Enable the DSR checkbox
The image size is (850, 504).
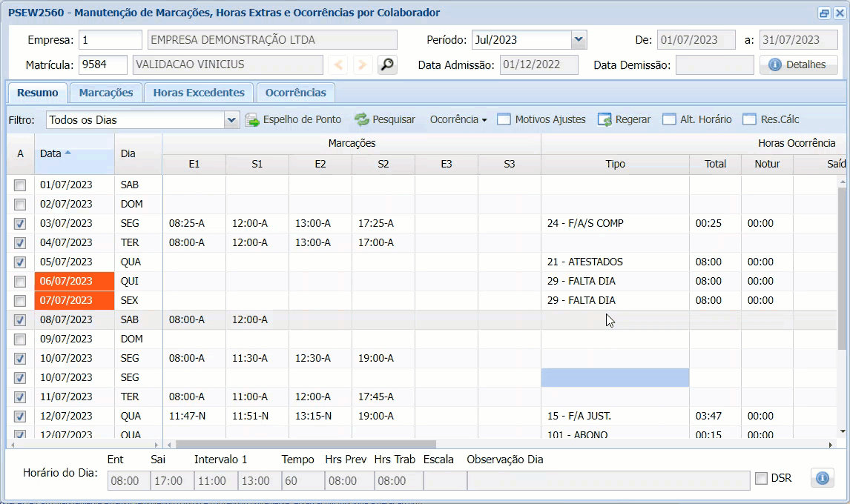point(761,479)
